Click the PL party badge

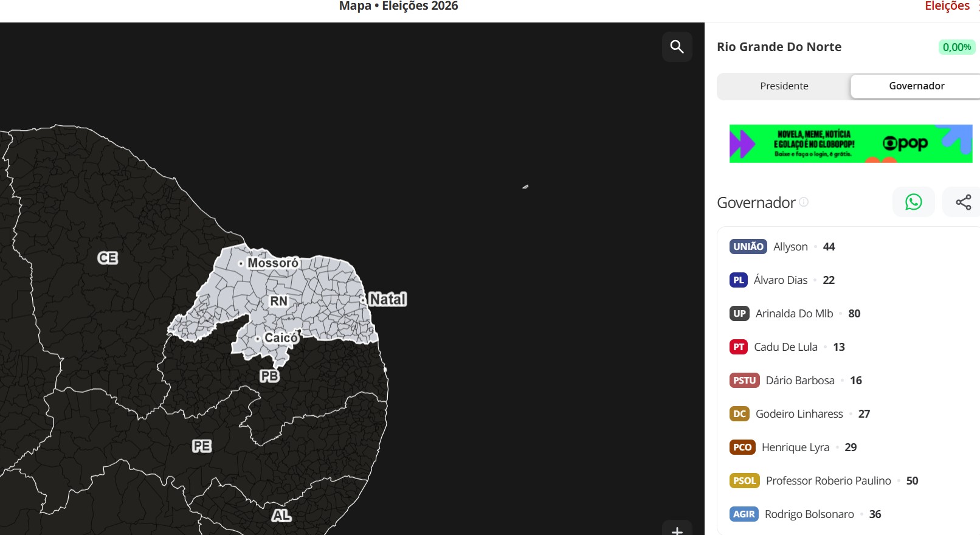pos(738,280)
